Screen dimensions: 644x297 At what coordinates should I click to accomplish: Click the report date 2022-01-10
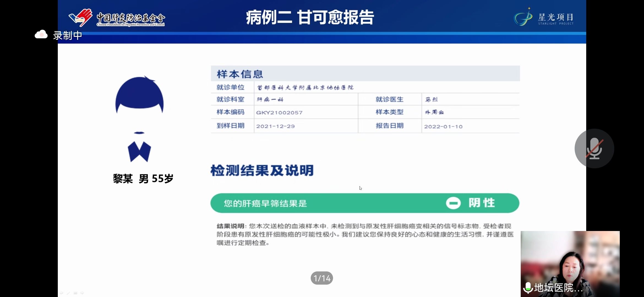coord(443,127)
